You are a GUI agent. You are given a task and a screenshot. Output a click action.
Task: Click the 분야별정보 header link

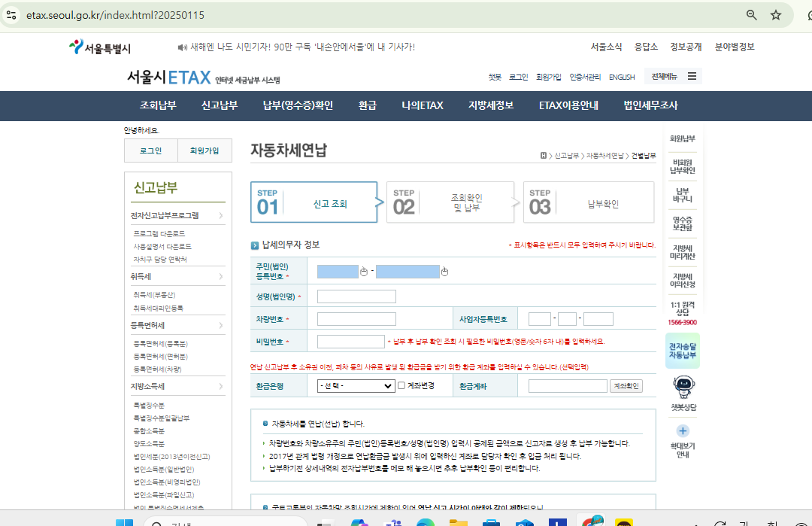coord(735,47)
